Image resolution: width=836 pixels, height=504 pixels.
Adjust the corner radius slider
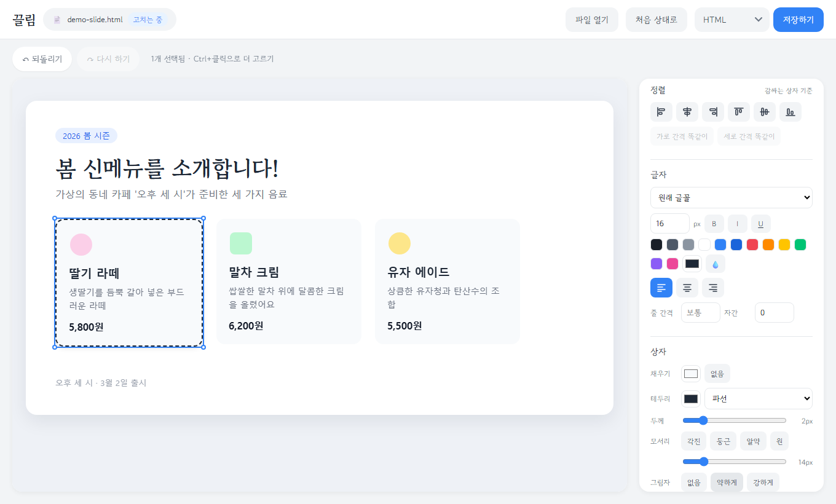coord(735,462)
